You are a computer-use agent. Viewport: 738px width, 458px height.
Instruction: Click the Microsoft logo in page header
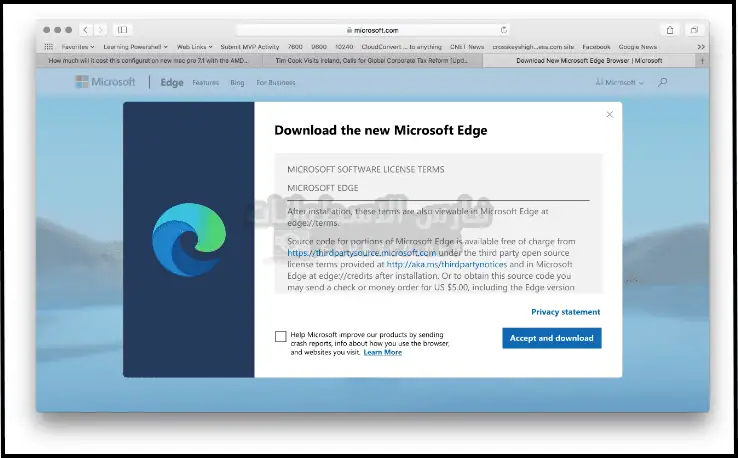tap(106, 82)
